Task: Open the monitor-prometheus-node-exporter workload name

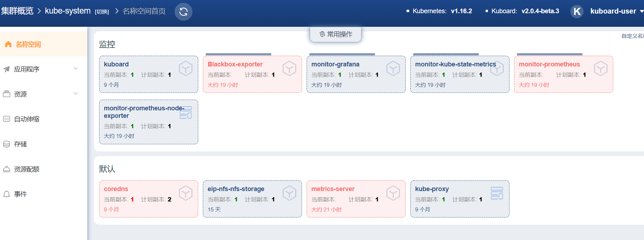Action: click(144, 112)
